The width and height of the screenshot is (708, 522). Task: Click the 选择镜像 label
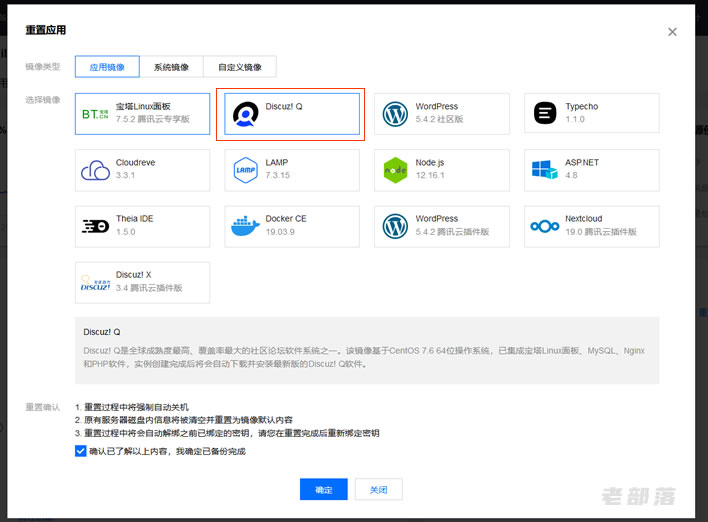(42, 100)
